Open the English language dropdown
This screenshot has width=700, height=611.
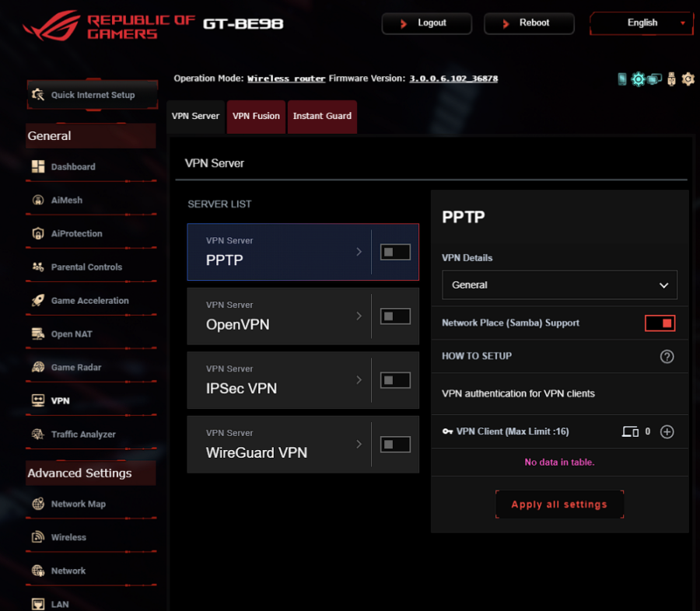(x=642, y=23)
